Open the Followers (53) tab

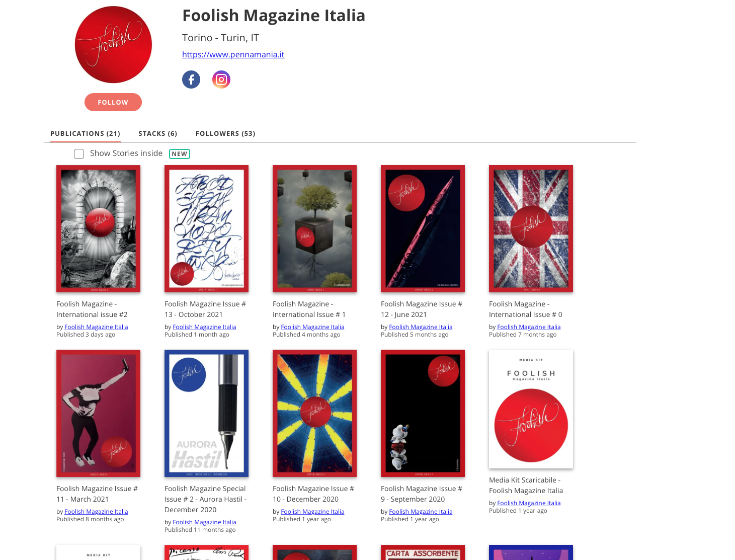(x=225, y=133)
